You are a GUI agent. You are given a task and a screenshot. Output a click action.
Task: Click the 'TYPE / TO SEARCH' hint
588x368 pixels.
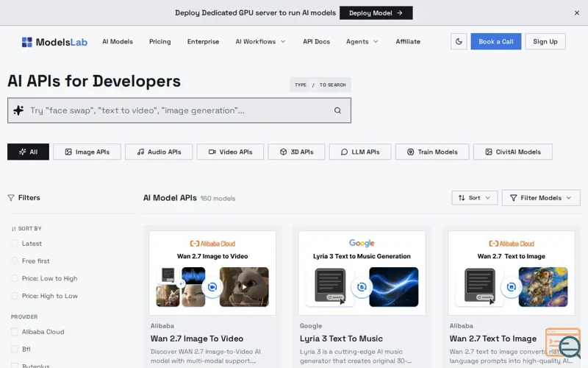pyautogui.click(x=320, y=85)
